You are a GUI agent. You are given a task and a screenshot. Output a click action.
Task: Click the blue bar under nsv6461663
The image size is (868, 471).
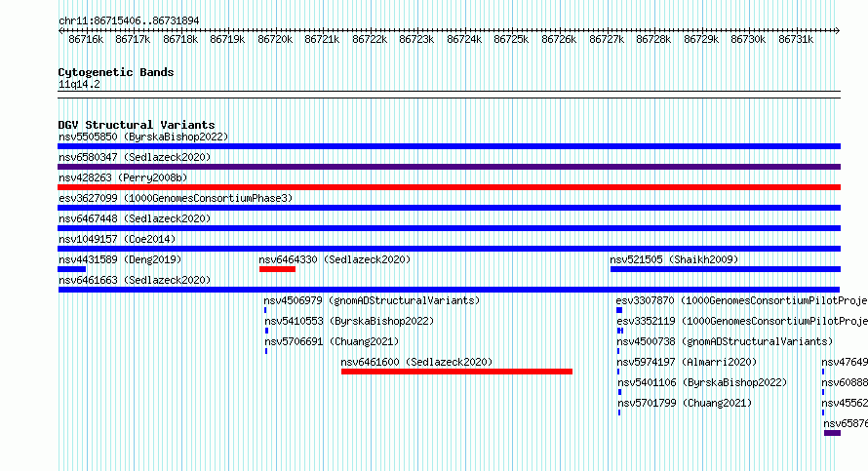(x=449, y=290)
